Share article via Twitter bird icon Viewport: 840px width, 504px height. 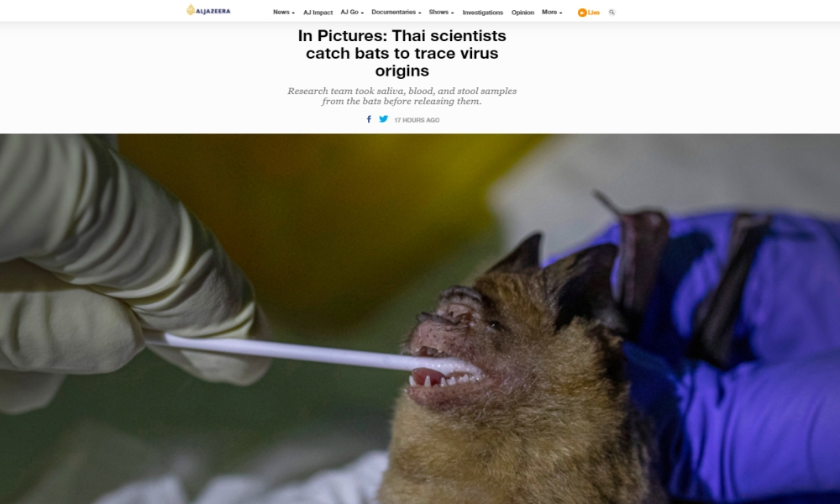coord(384,119)
